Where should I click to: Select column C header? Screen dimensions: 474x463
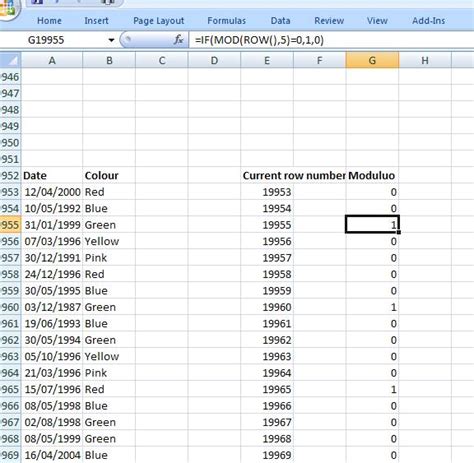162,60
